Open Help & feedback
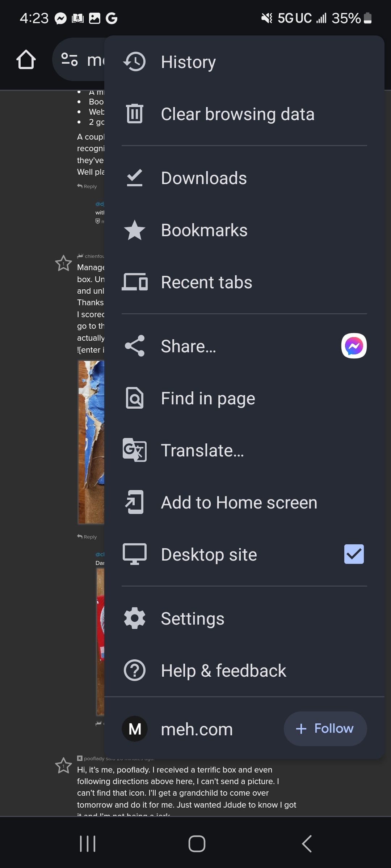Image resolution: width=391 pixels, height=868 pixels. (223, 671)
